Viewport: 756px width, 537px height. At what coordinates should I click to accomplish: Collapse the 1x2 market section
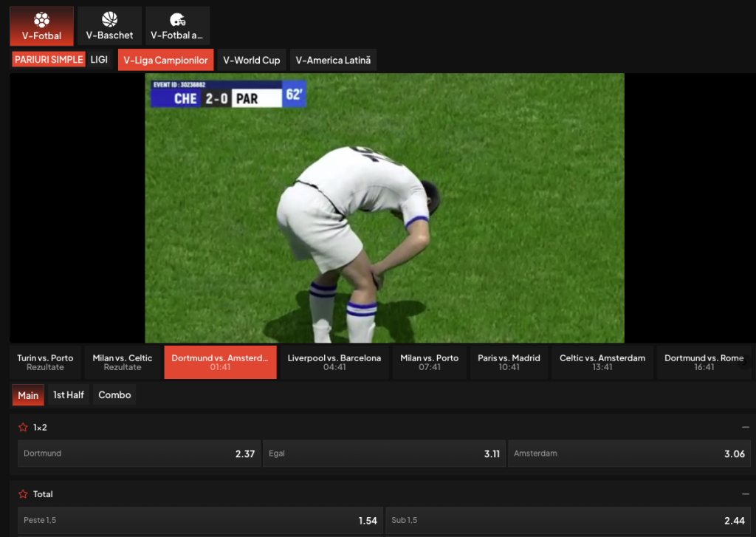click(x=746, y=427)
